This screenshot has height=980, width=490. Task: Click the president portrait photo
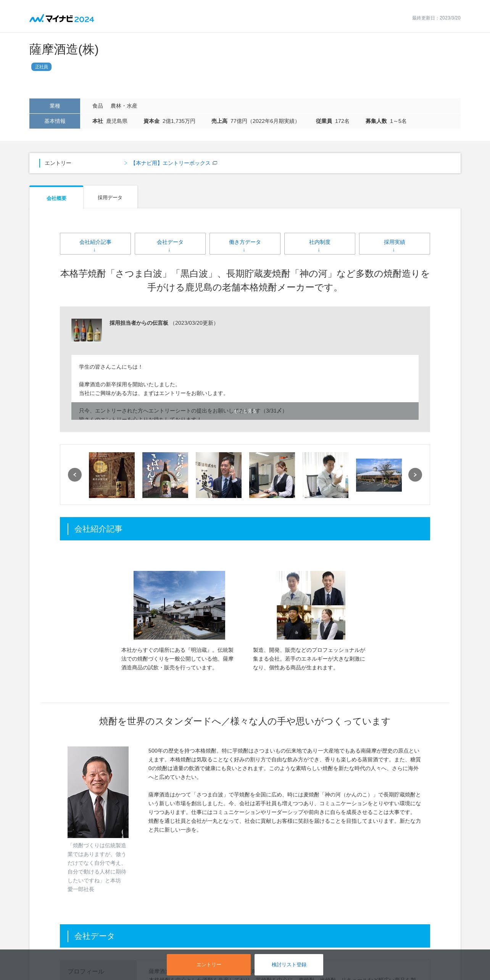tap(98, 792)
